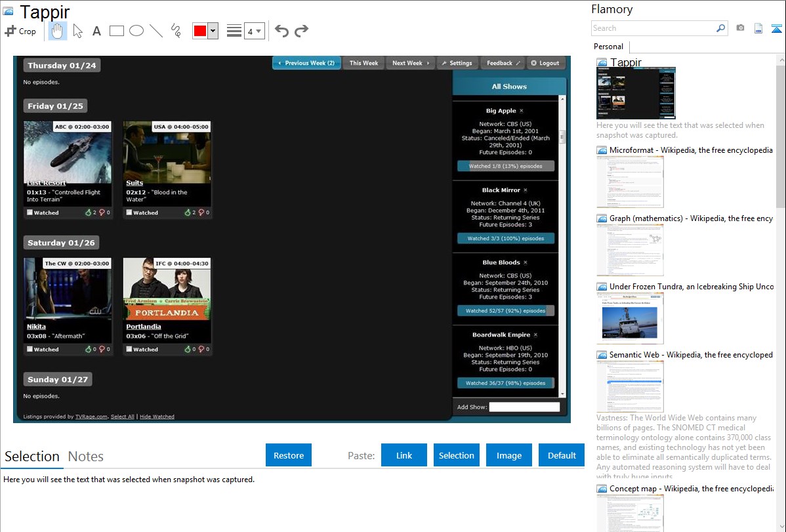Remove Boardwalk Empire show with its x
This screenshot has width=786, height=532.
535,335
